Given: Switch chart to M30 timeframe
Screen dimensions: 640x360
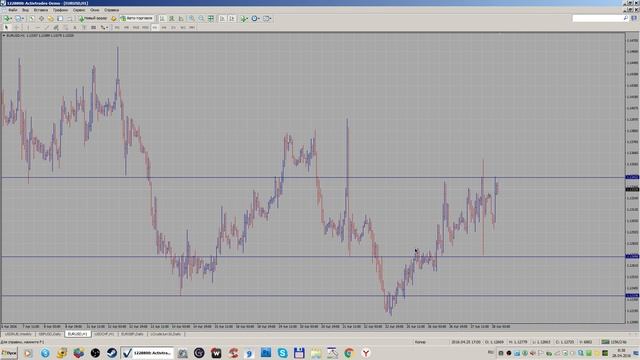Looking at the screenshot, I should coord(145,27).
